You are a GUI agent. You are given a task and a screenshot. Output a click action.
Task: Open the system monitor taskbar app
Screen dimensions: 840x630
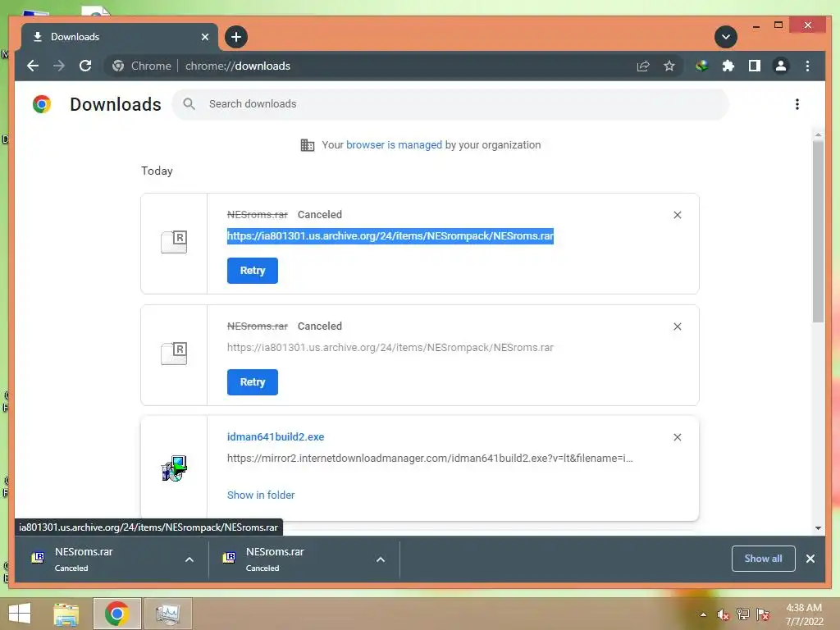tap(167, 614)
